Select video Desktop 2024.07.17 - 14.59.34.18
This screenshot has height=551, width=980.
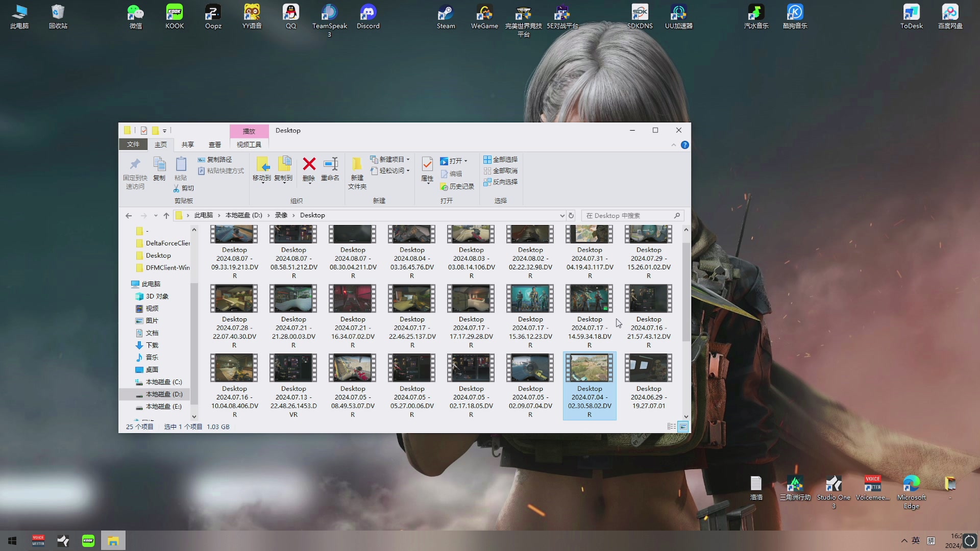(590, 316)
